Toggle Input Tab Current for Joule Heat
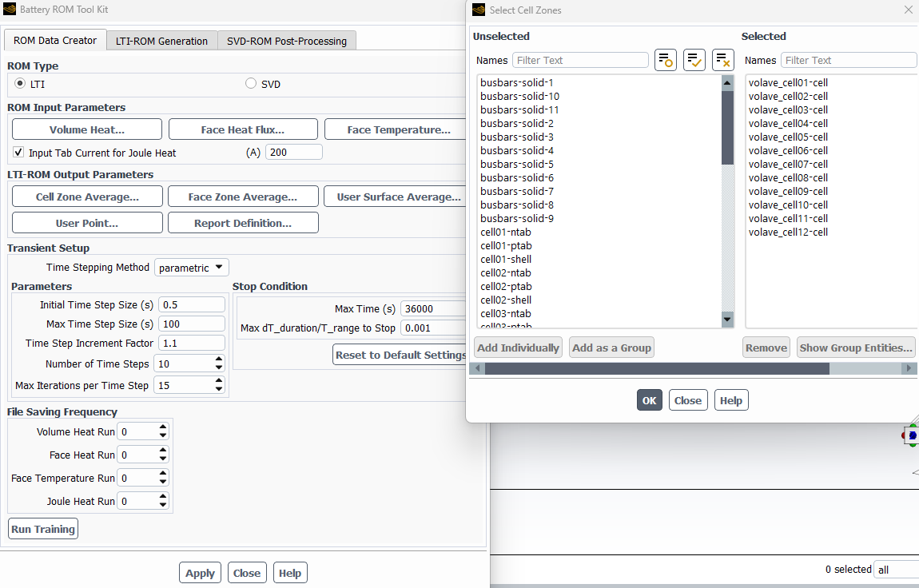 click(x=18, y=153)
